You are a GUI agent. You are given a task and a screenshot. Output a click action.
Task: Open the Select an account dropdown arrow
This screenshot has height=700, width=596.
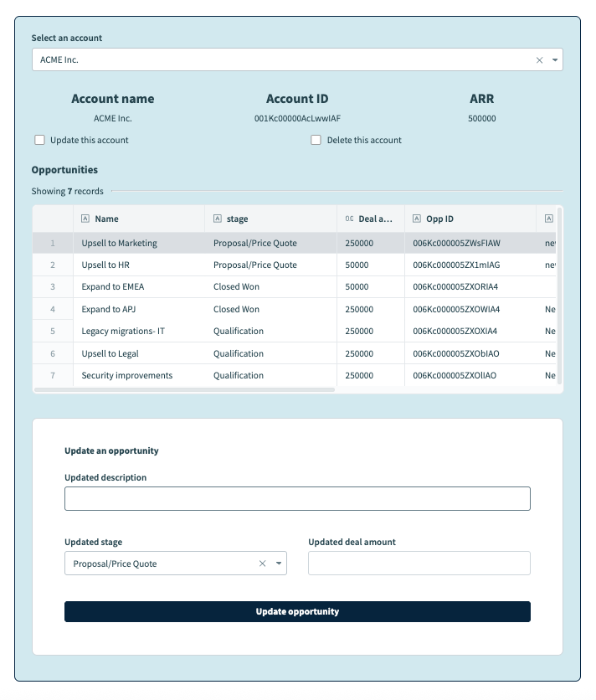[x=555, y=60]
